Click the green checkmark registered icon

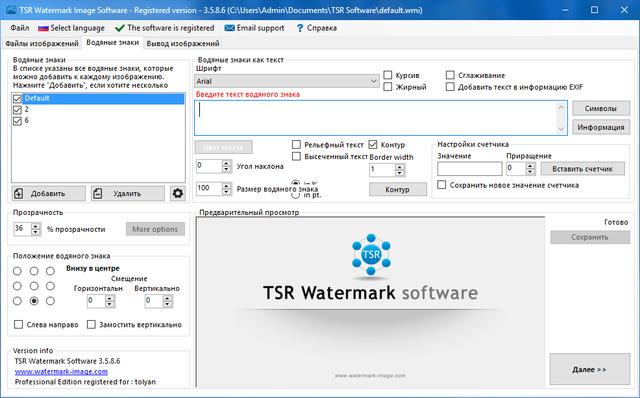[120, 28]
